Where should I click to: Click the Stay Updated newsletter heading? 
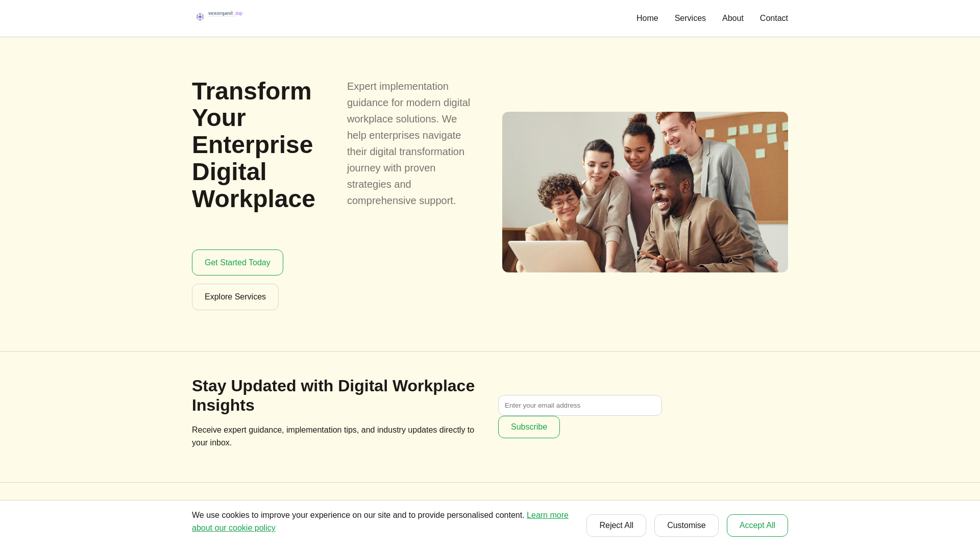coord(333,395)
